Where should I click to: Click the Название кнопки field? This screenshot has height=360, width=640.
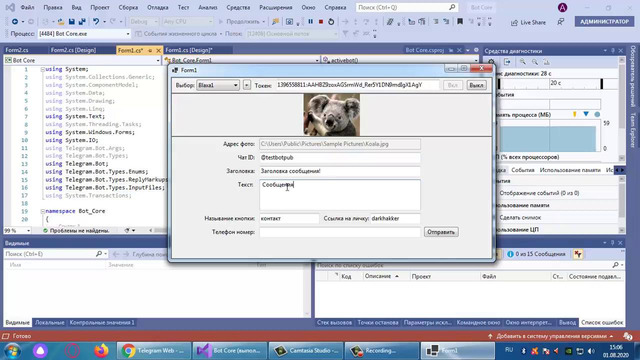tap(289, 218)
